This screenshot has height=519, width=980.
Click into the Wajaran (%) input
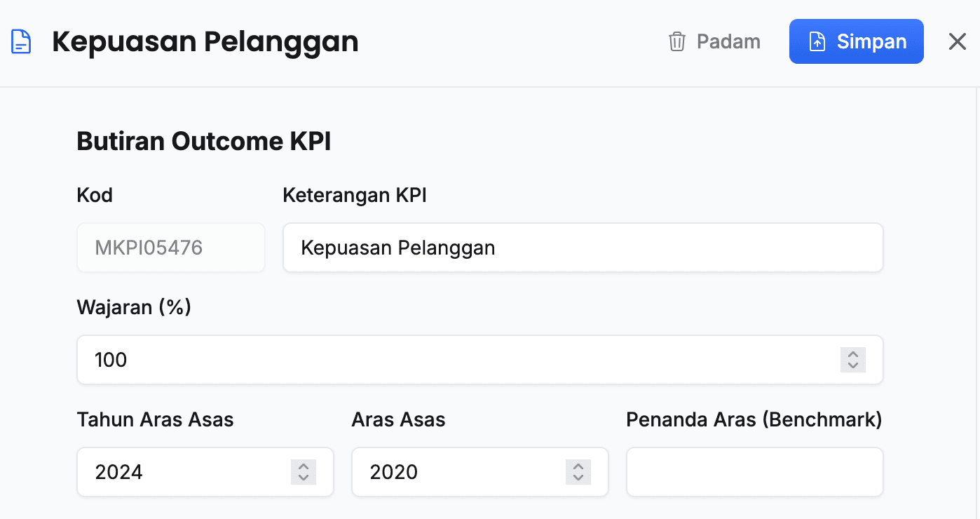(x=456, y=360)
